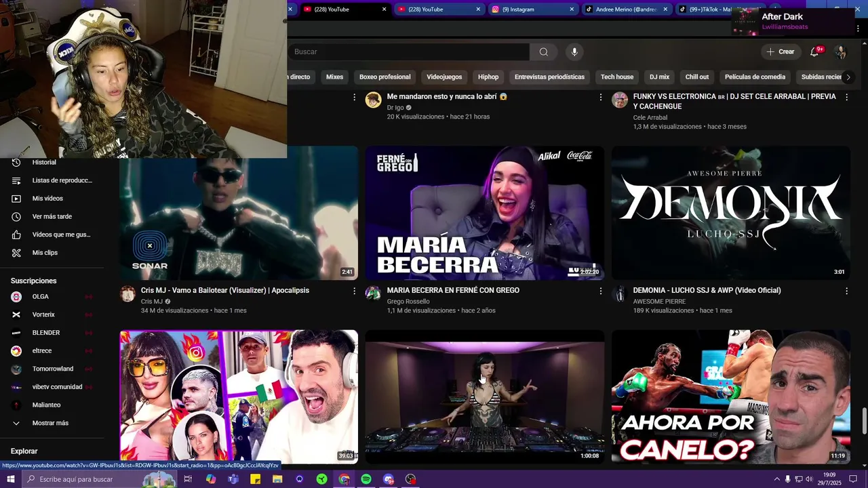
Task: Close the first (228) YouTube tab
Action: (x=384, y=9)
